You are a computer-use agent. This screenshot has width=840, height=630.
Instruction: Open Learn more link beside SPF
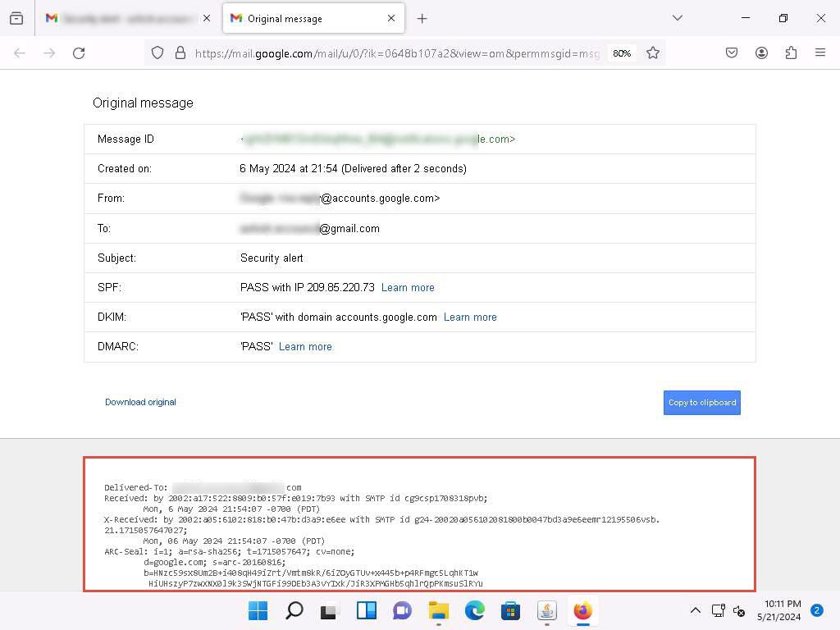(408, 287)
